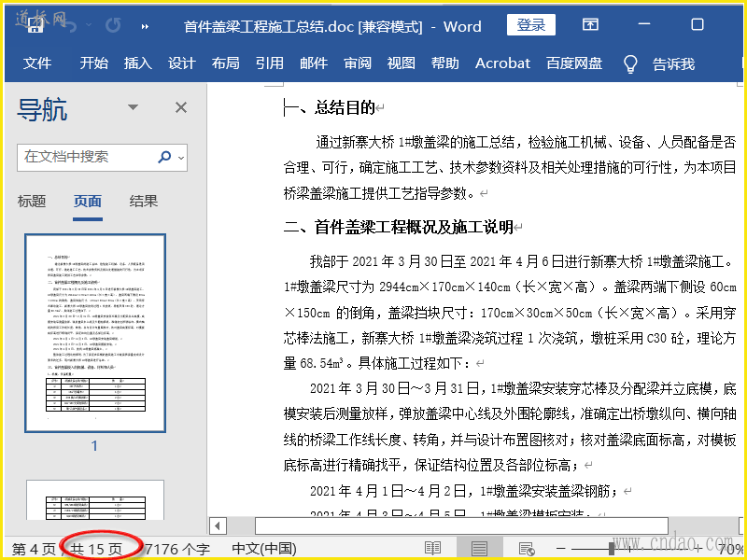Image resolution: width=747 pixels, height=560 pixels.
Task: Switch to 标题 tab in navigation pane
Action: pos(32,201)
